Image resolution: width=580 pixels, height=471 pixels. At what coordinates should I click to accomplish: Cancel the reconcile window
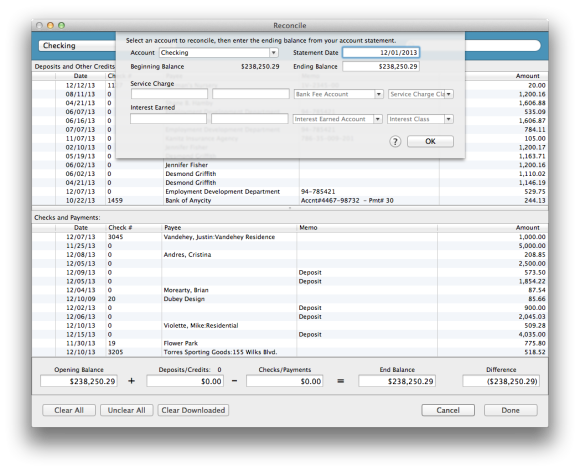click(448, 410)
